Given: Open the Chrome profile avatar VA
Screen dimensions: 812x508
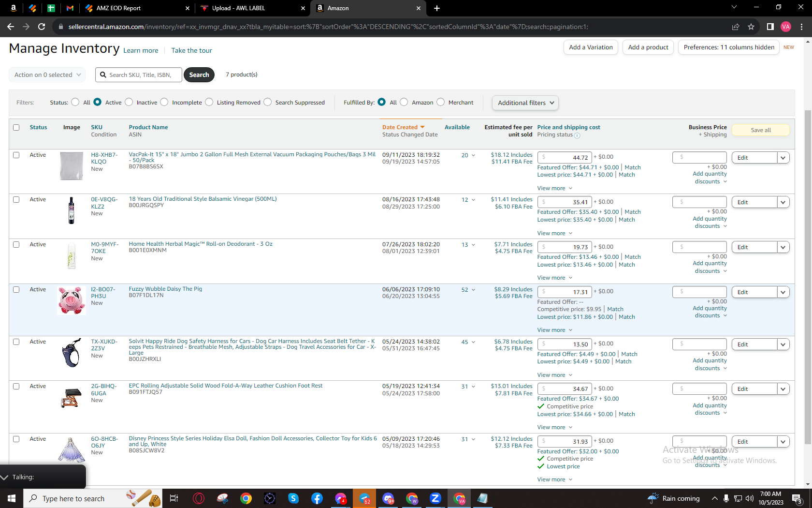Looking at the screenshot, I should click(x=786, y=27).
